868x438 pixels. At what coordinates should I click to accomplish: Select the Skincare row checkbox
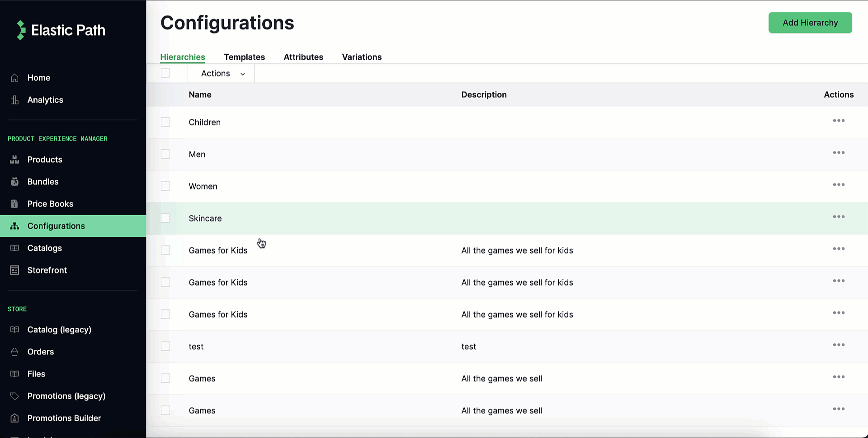pos(165,218)
